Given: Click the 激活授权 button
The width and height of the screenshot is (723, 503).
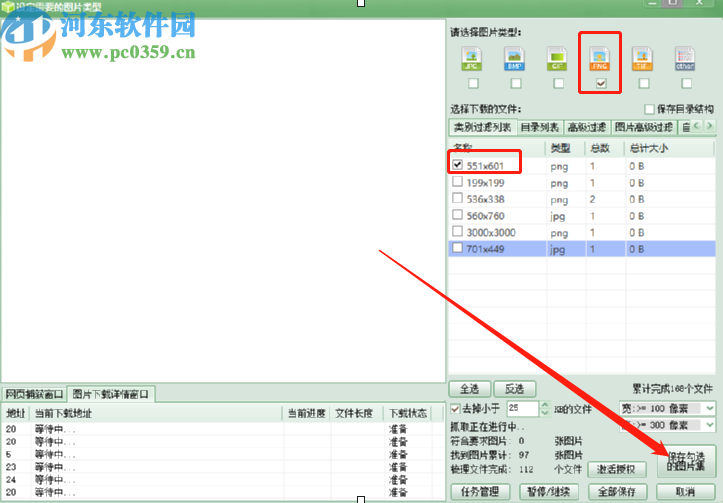Looking at the screenshot, I should 616,469.
